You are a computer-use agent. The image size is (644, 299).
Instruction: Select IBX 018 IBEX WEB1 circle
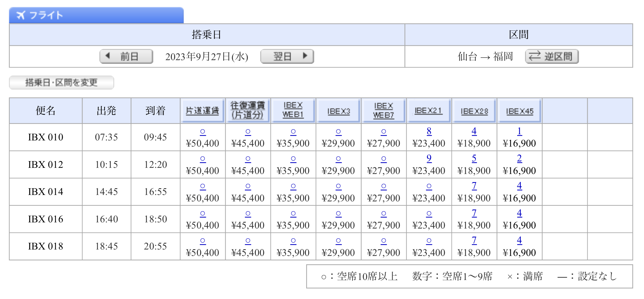293,241
